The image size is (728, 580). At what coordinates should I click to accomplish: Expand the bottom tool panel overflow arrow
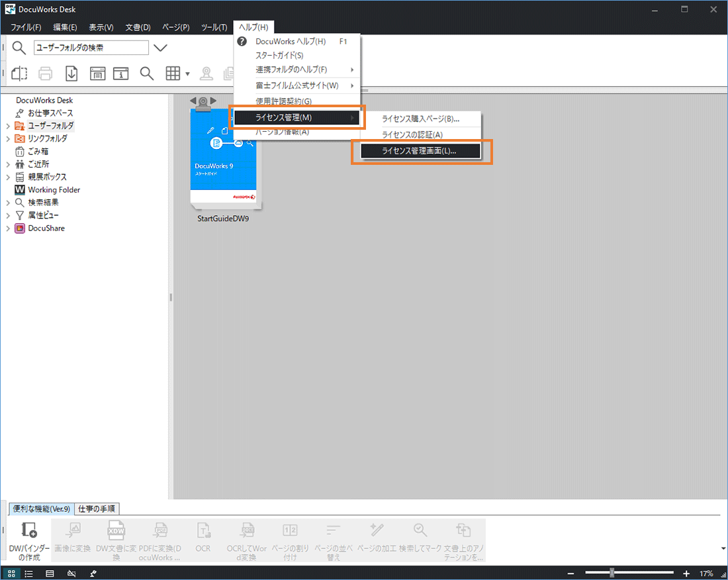(x=723, y=548)
